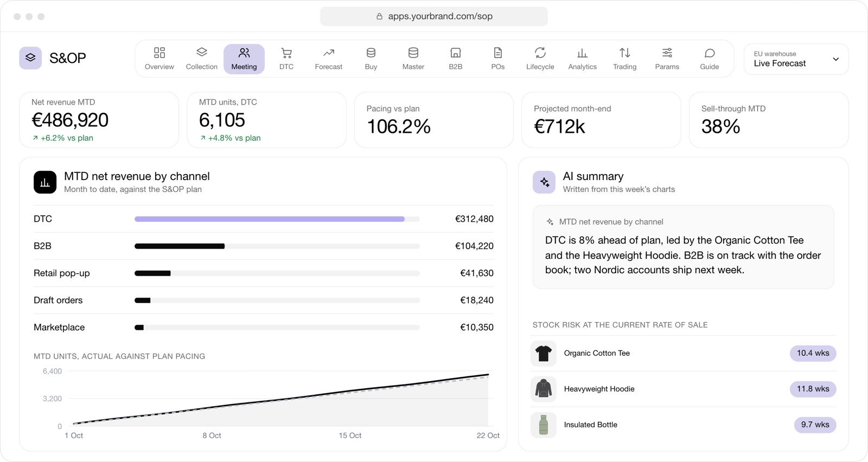Image resolution: width=868 pixels, height=462 pixels.
Task: Click the Organic Cotton Tee product name
Action: [x=597, y=353]
